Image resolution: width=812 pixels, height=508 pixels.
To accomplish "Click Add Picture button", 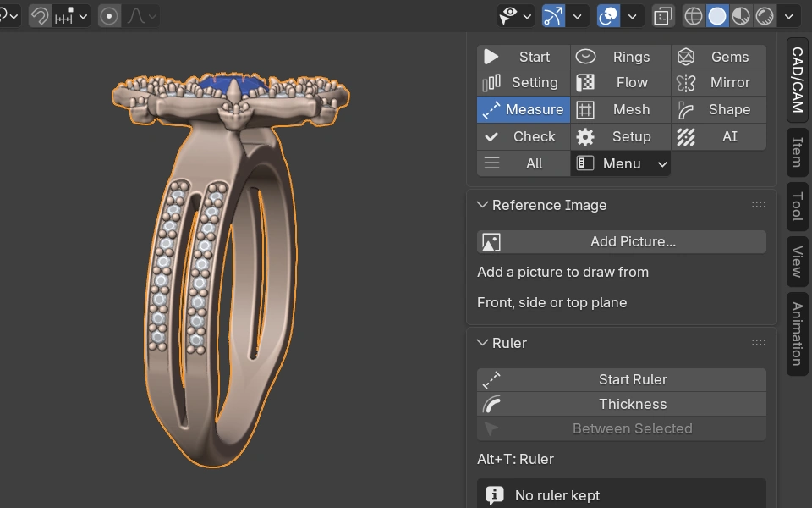I will [622, 241].
